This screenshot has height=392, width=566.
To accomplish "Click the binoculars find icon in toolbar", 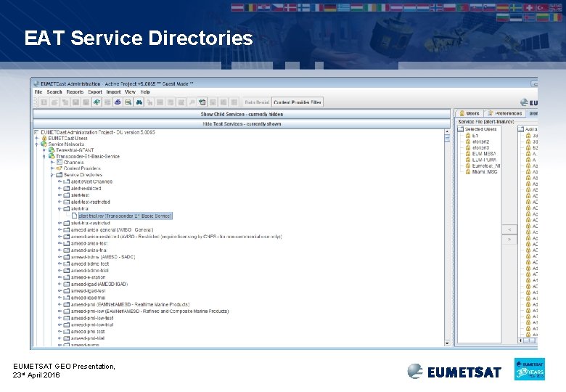I will (139, 102).
